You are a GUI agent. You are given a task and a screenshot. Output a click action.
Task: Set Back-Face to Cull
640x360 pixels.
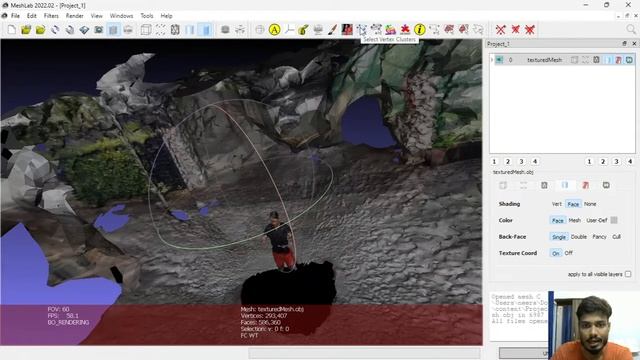[x=616, y=237]
